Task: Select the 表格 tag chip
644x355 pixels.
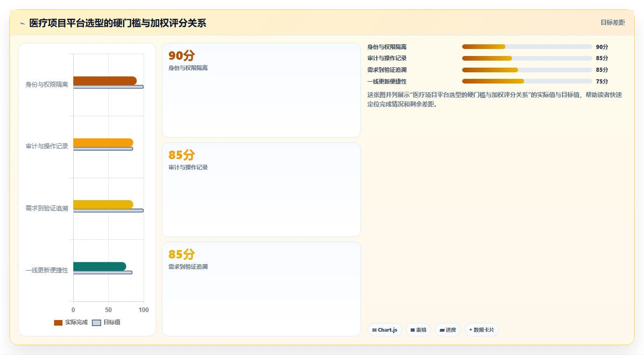Action: tap(418, 330)
